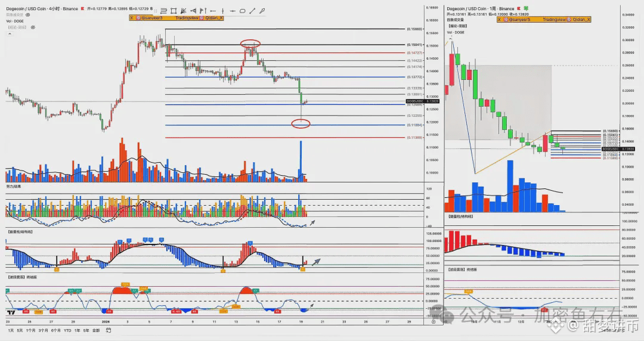This screenshot has height=341, width=644.
Task: Click the red (0.14727) level label
Action: coord(414,52)
